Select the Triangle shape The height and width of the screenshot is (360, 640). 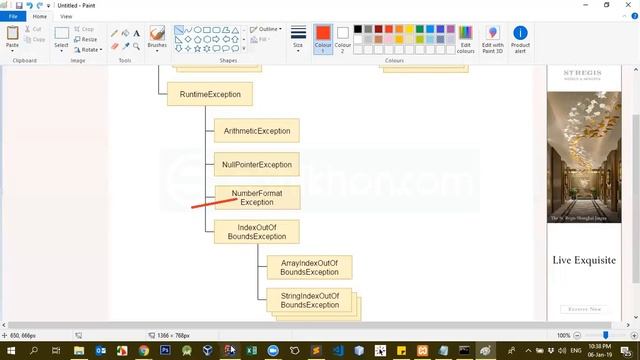click(x=235, y=30)
